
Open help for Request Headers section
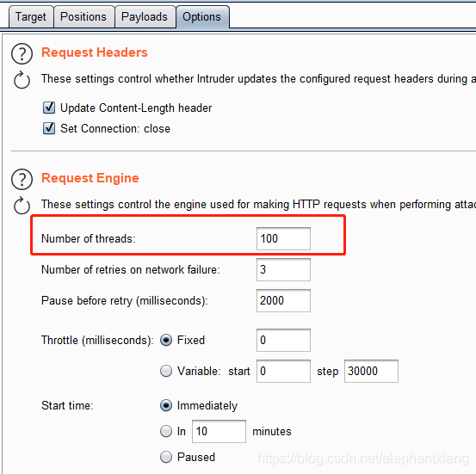[x=22, y=53]
